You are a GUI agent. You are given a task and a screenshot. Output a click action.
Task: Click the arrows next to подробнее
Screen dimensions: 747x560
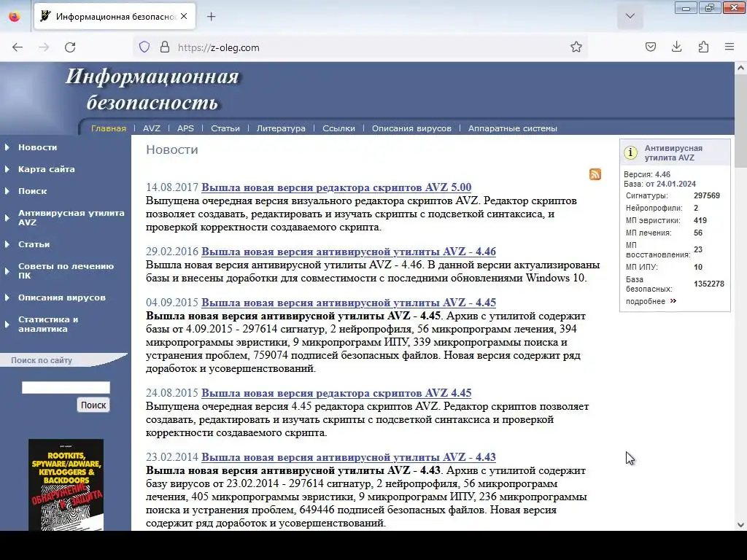[x=673, y=301]
